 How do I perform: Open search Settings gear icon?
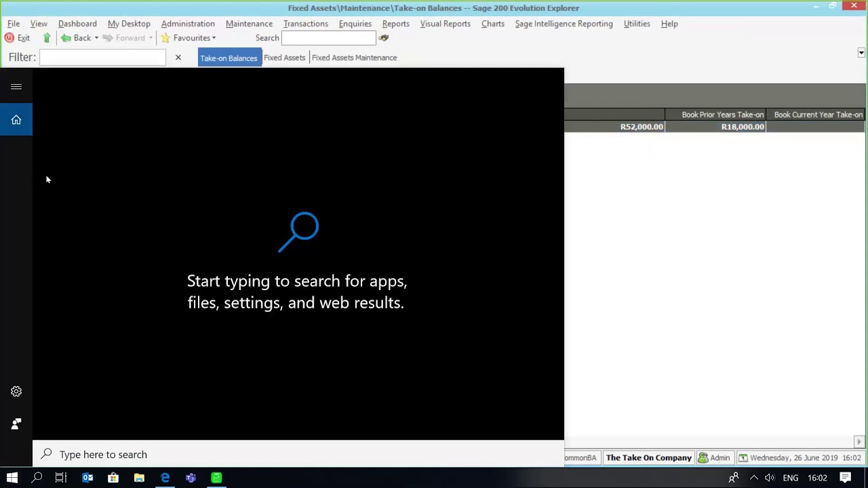16,392
